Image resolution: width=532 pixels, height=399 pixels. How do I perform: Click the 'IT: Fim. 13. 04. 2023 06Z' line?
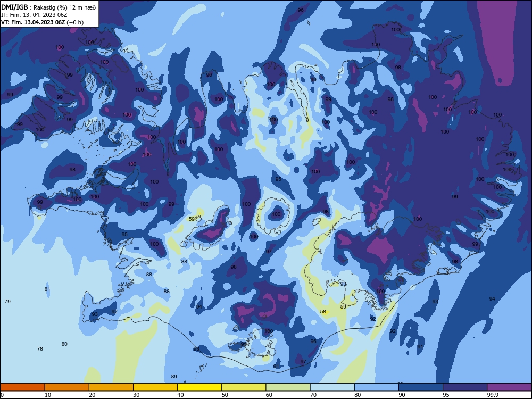click(x=34, y=15)
